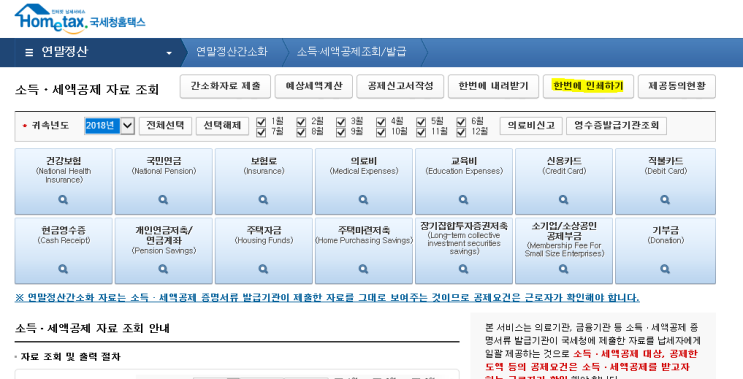Click magnifier under 소기업/소상공인 공제부금 tile
The height and width of the screenshot is (379, 743).
[x=563, y=269]
